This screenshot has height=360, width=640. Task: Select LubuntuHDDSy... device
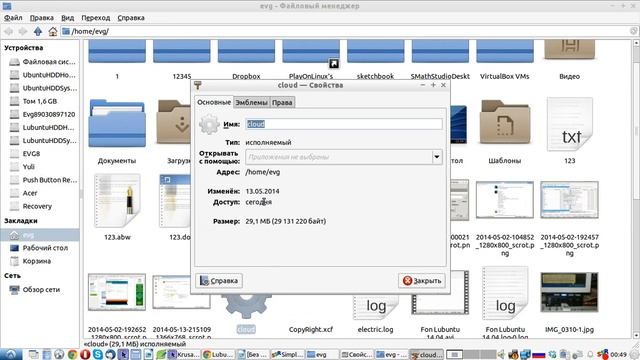[42, 140]
